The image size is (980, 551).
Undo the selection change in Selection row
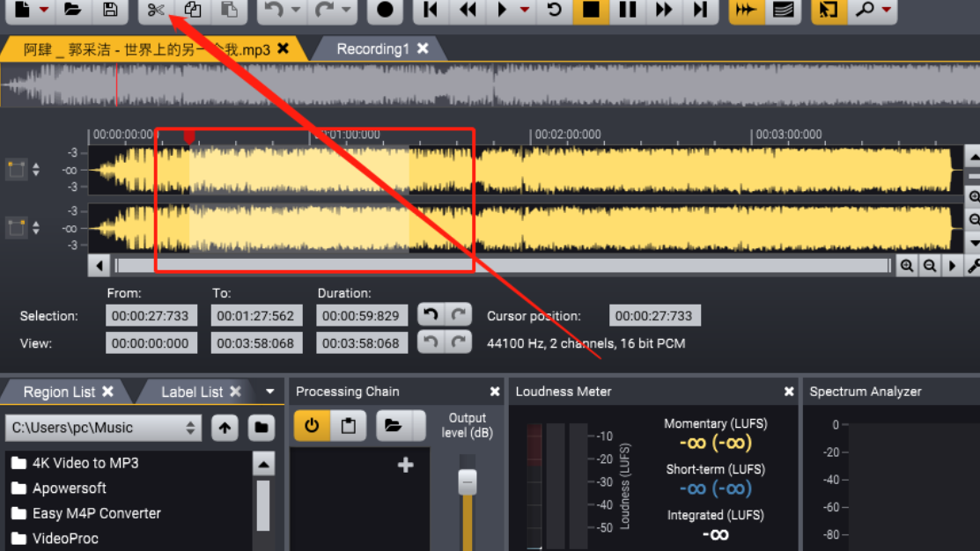431,314
